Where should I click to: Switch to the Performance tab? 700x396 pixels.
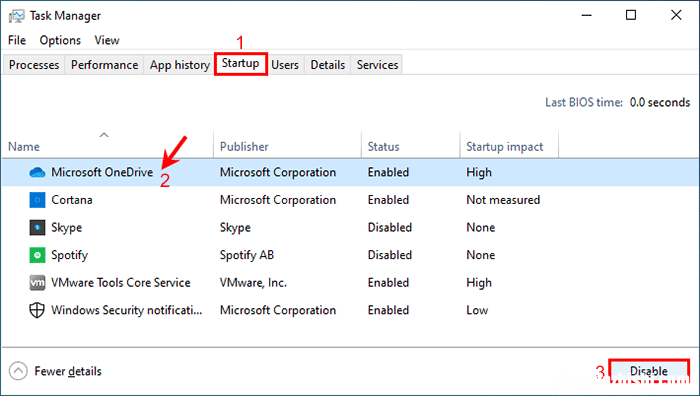pyautogui.click(x=104, y=65)
